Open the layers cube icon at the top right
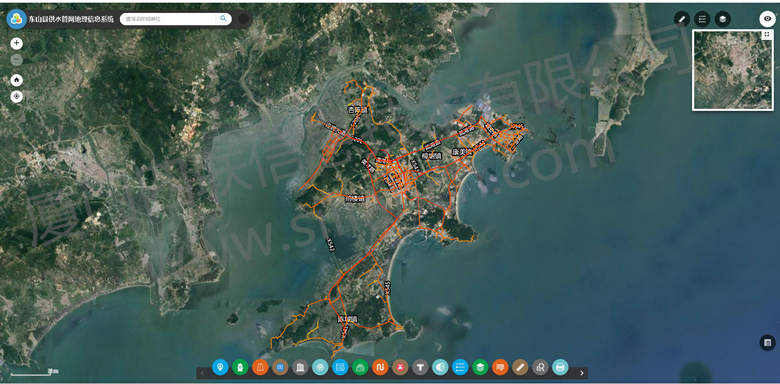Screen dimensions: 780x384 click(x=723, y=19)
